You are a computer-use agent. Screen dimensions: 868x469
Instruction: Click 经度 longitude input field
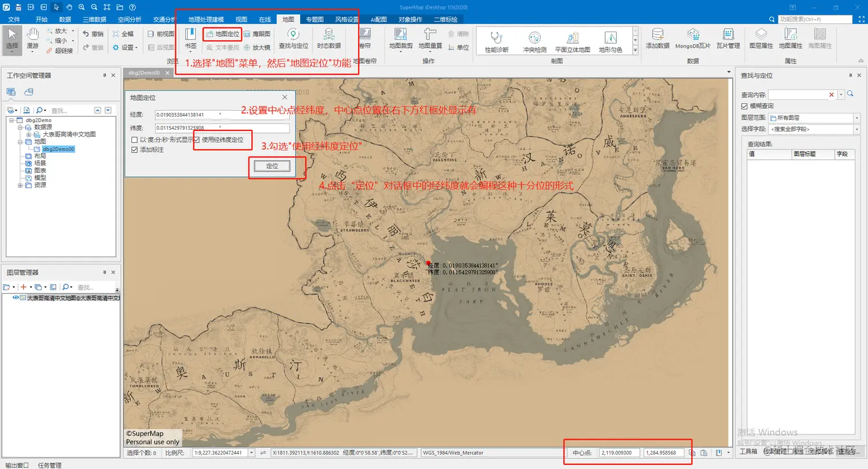pos(222,115)
